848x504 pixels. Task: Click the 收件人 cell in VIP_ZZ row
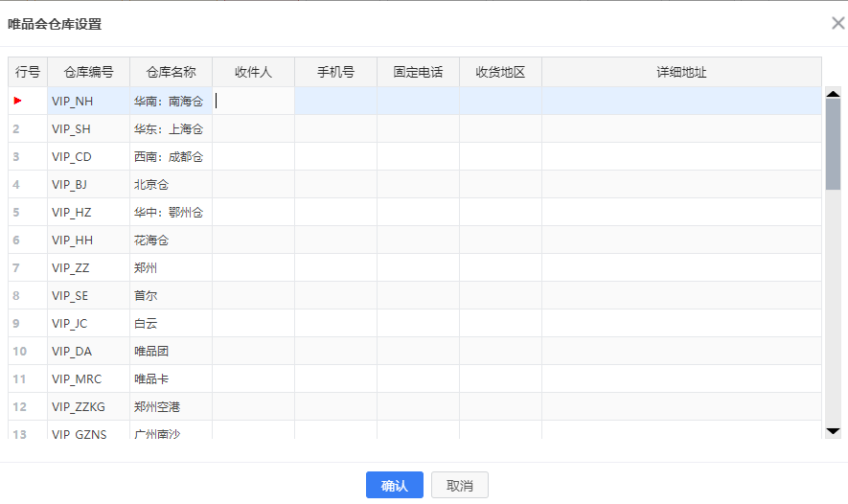pyautogui.click(x=254, y=267)
